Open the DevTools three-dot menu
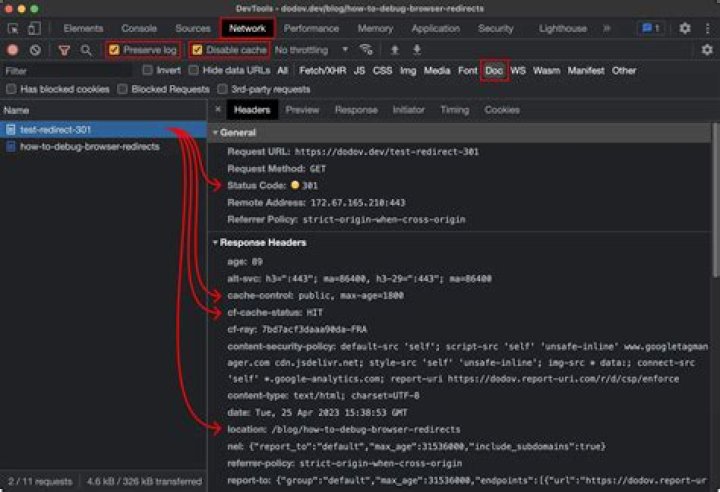This screenshot has height=492, width=720. (707, 28)
